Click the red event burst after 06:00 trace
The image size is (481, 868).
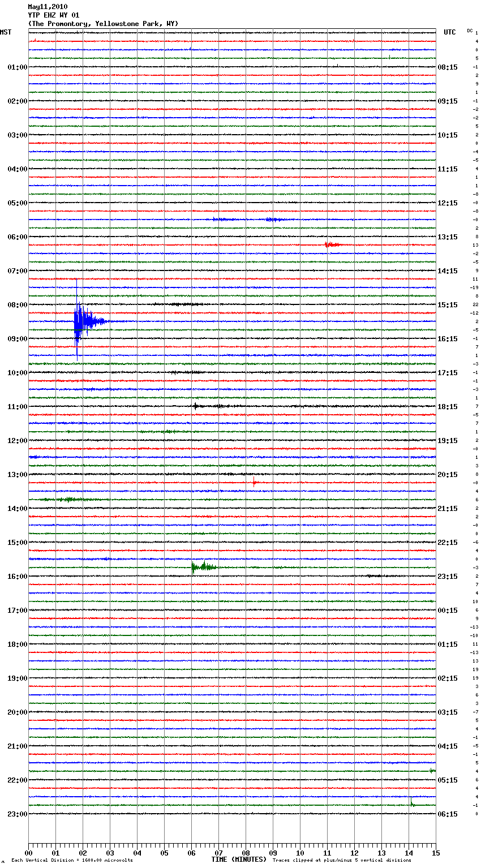coord(332,245)
